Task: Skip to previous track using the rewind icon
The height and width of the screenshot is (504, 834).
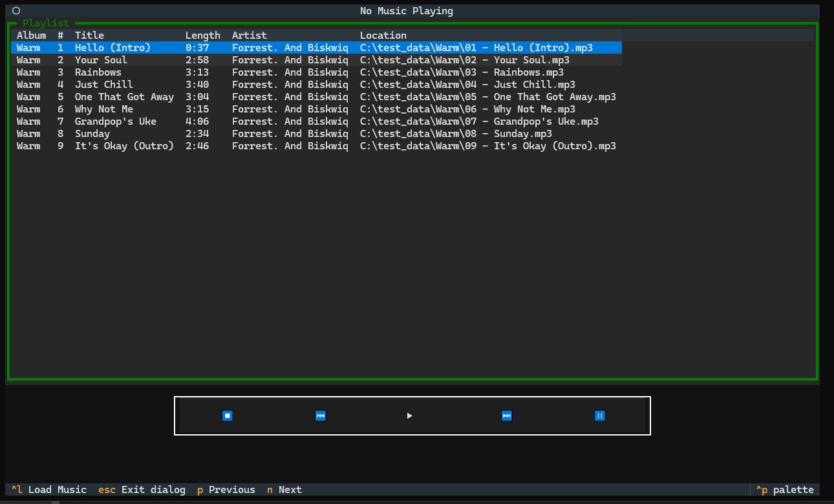Action: click(x=320, y=415)
